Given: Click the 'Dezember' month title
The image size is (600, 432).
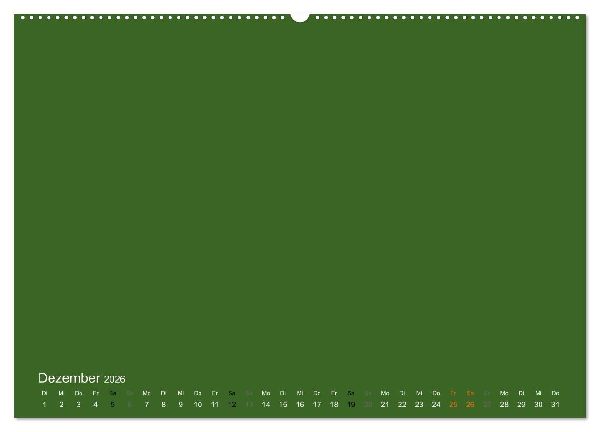Looking at the screenshot, I should pyautogui.click(x=69, y=378).
